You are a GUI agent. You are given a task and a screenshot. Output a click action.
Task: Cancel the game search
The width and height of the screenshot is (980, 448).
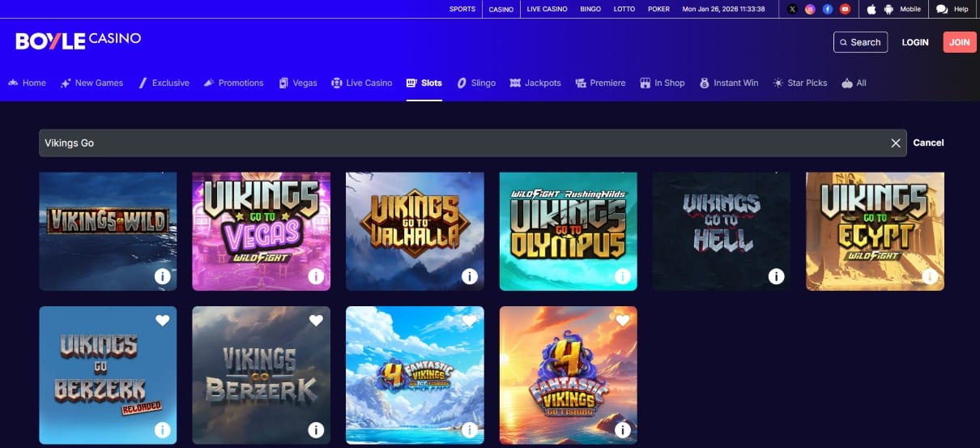tap(928, 143)
